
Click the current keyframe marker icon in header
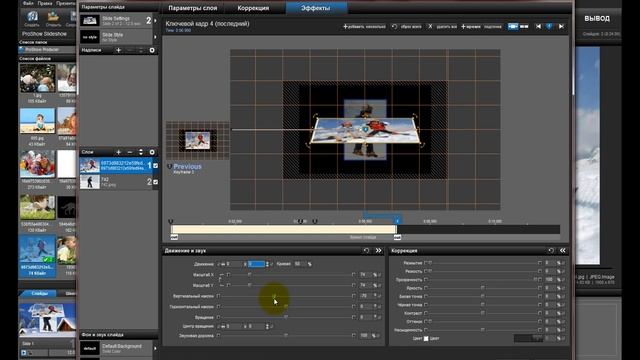[549, 26]
